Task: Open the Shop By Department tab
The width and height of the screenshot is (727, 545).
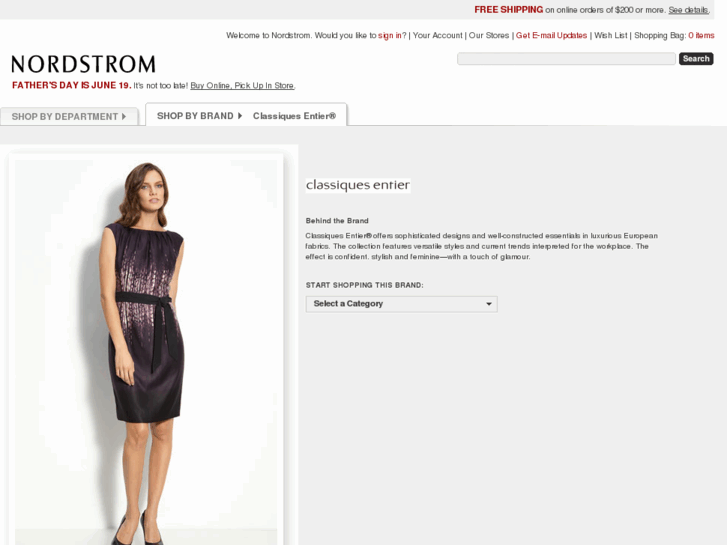Action: click(69, 116)
